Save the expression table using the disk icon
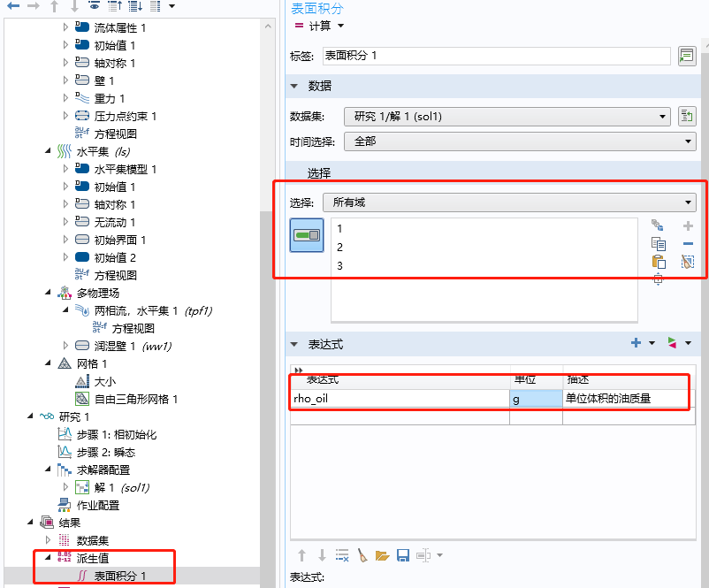 pyautogui.click(x=402, y=554)
